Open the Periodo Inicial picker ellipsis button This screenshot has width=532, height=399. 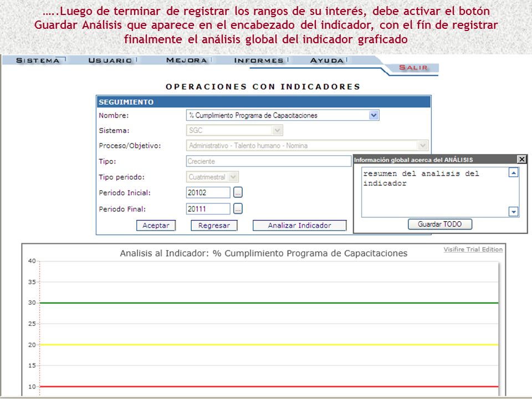[x=238, y=193]
